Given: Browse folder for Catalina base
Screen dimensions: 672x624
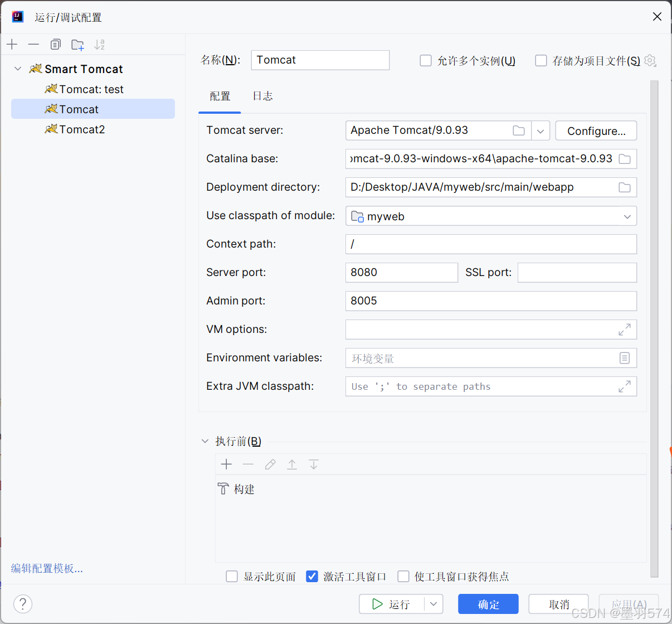Looking at the screenshot, I should 625,159.
